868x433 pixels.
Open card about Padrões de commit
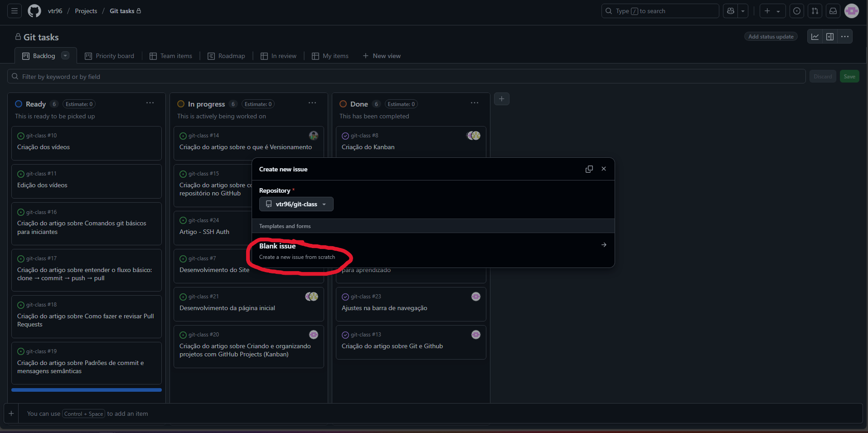point(80,367)
